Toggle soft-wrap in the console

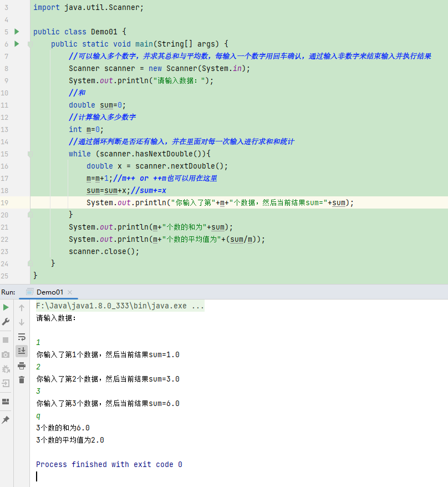point(22,337)
